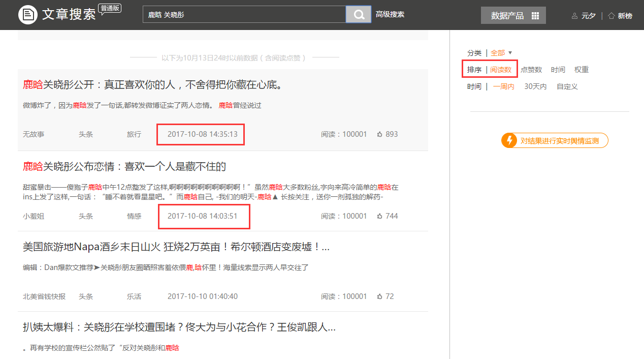Click the 乐活 category label
This screenshot has width=644, height=359.
pos(134,296)
